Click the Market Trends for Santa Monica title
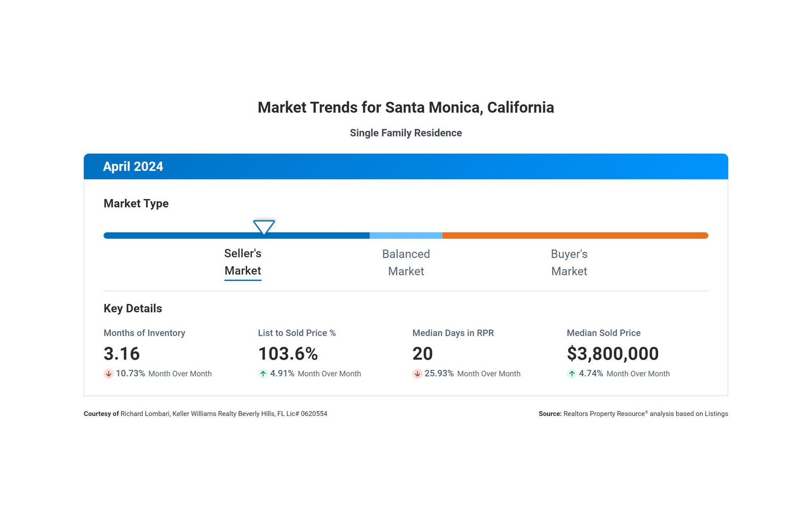 [405, 108]
